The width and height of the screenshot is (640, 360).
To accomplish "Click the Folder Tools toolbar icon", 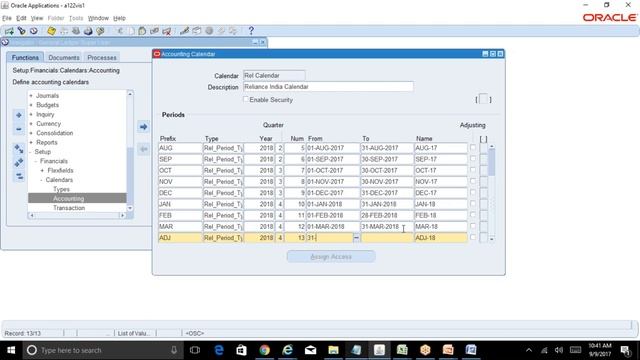I will point(233,31).
